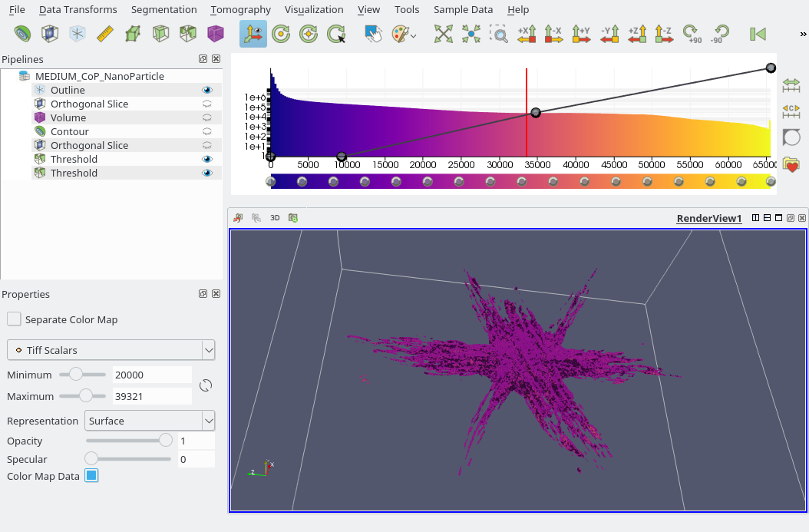Add Orthogonal Slice module from the toolbar

tap(50, 34)
